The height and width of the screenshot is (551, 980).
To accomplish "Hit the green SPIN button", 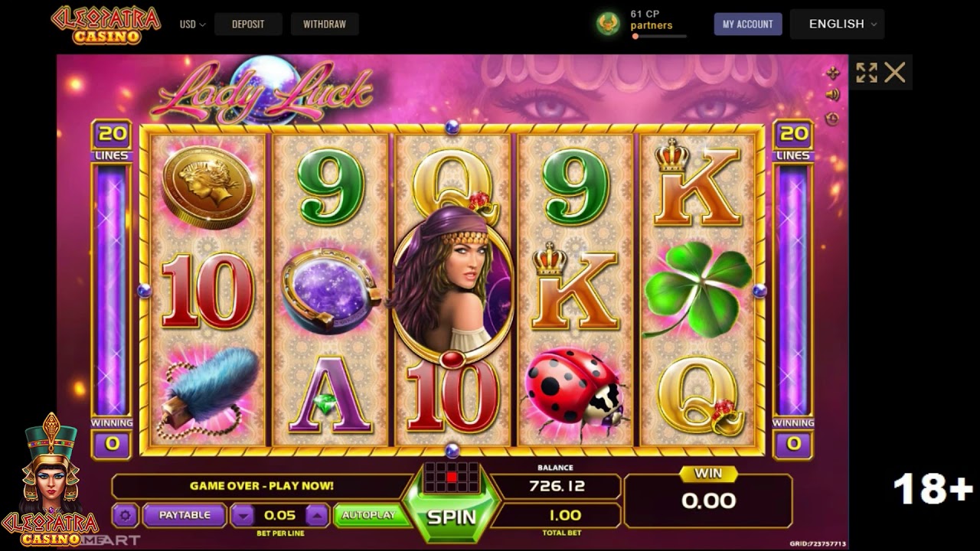I will pos(451,517).
